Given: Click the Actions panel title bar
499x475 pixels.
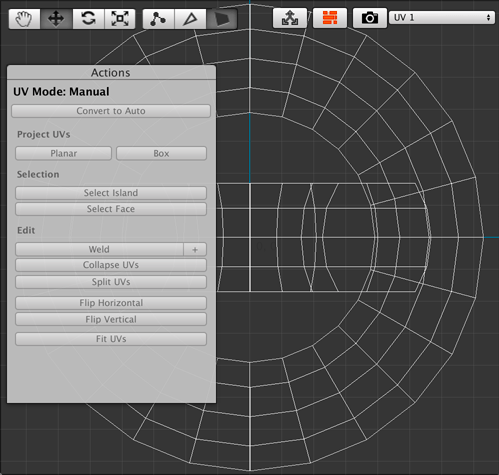Looking at the screenshot, I should click(111, 73).
